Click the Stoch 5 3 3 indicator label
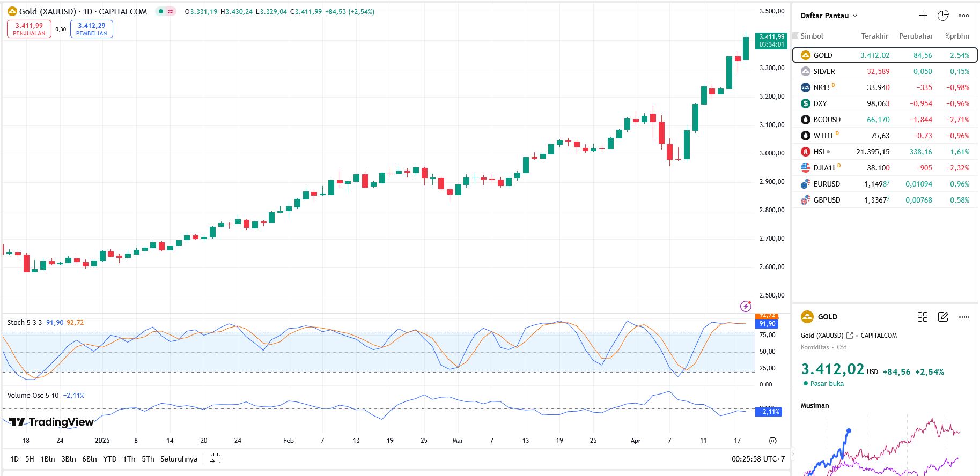 (24, 323)
